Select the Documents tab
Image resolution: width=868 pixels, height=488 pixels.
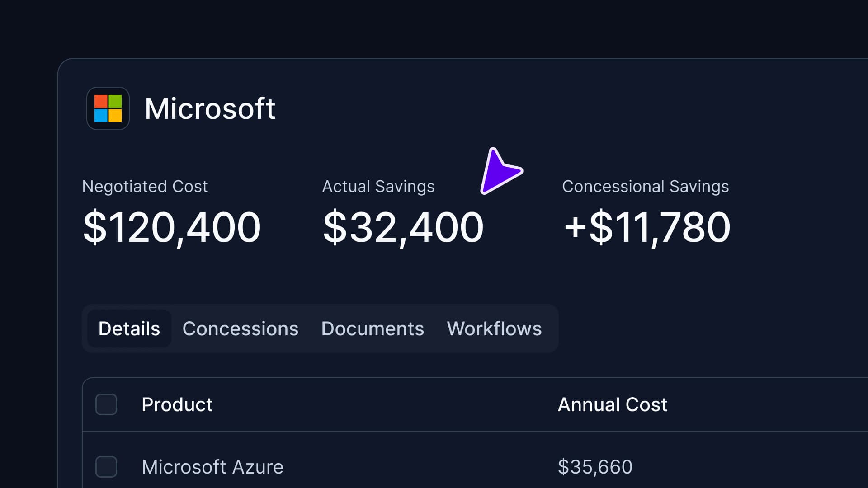[x=372, y=328]
